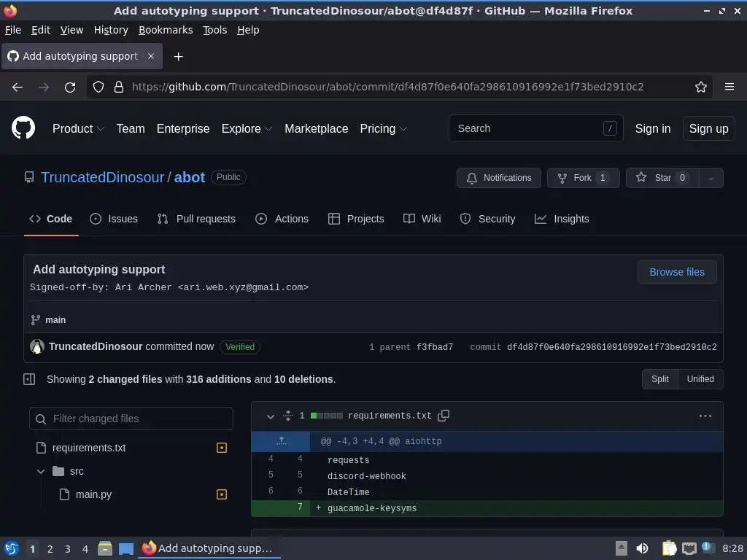Open parent commit f3fbad7 link
Image resolution: width=747 pixels, height=560 pixels.
tap(435, 347)
